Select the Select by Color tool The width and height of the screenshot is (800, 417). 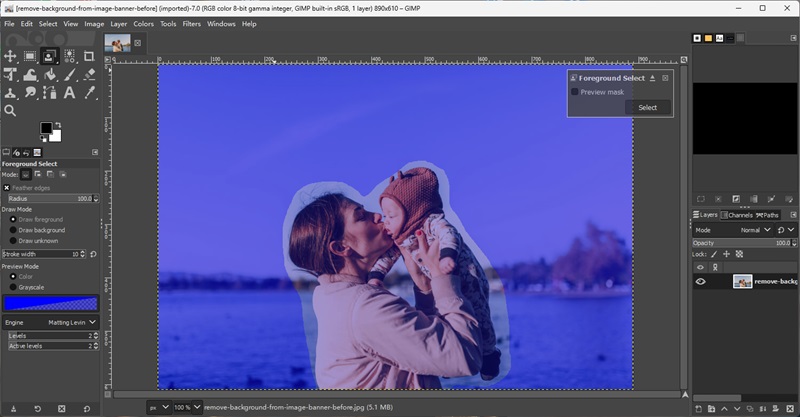coord(69,56)
